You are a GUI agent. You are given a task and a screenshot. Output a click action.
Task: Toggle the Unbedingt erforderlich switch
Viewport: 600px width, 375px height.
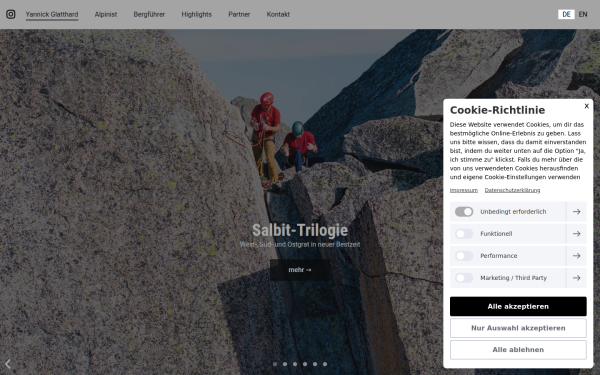[464, 212]
